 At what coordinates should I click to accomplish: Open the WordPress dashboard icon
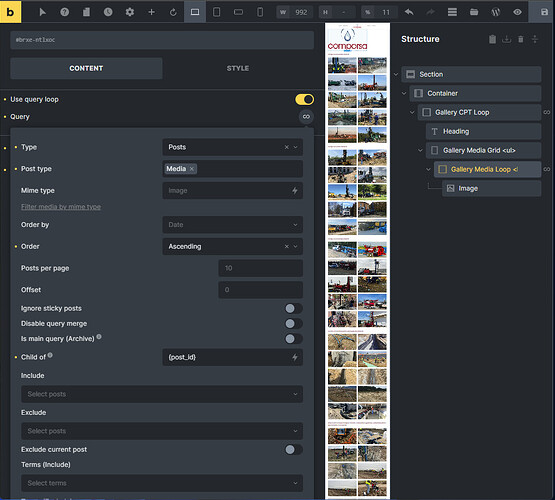tap(496, 12)
